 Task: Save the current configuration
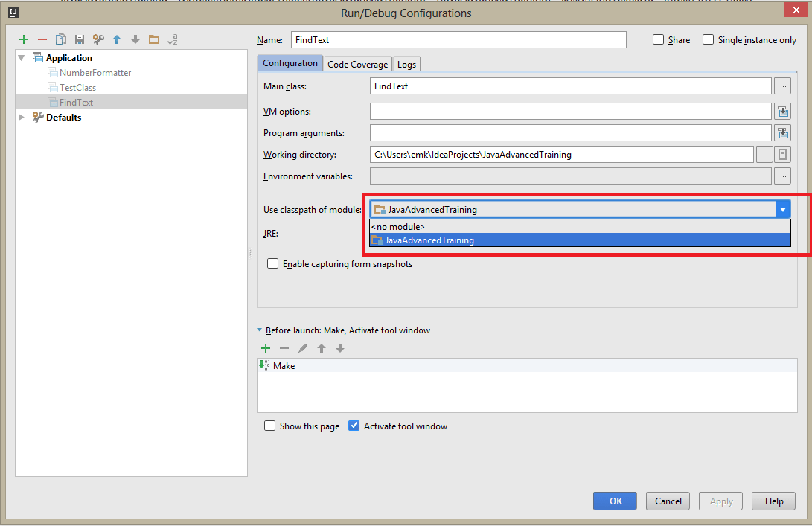pos(79,39)
